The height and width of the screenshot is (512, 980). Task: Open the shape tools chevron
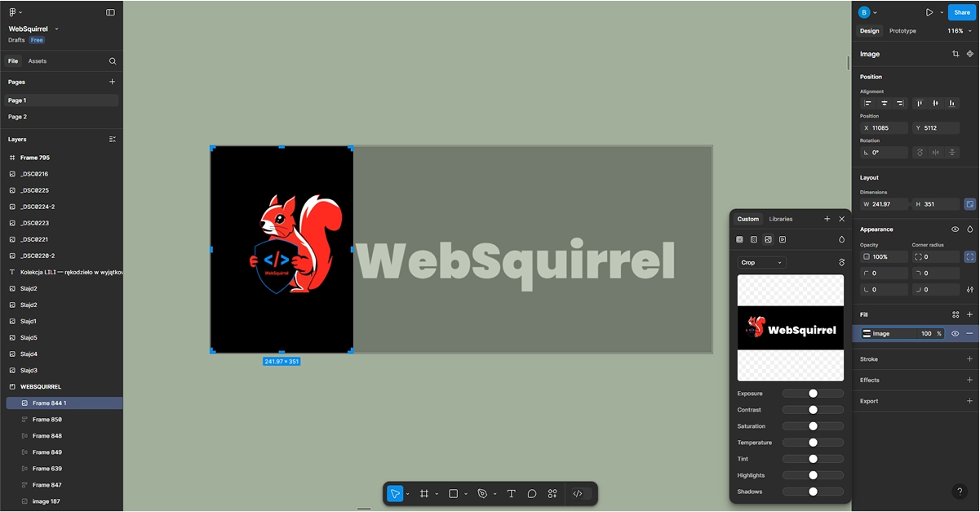(466, 493)
